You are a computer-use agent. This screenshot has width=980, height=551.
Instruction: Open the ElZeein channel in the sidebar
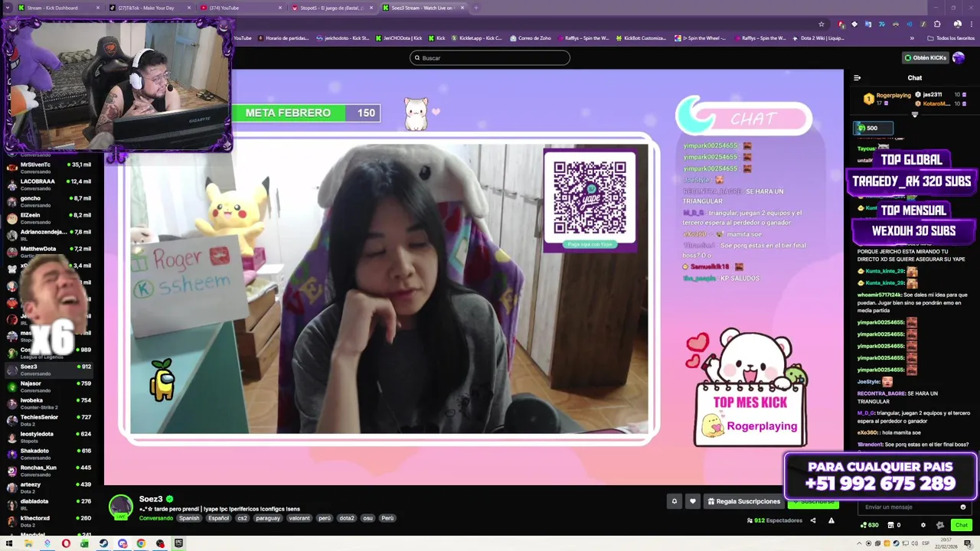point(51,218)
